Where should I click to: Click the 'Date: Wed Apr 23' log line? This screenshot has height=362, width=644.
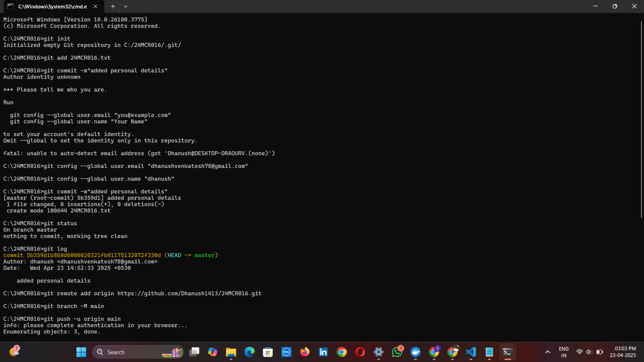[67, 268]
